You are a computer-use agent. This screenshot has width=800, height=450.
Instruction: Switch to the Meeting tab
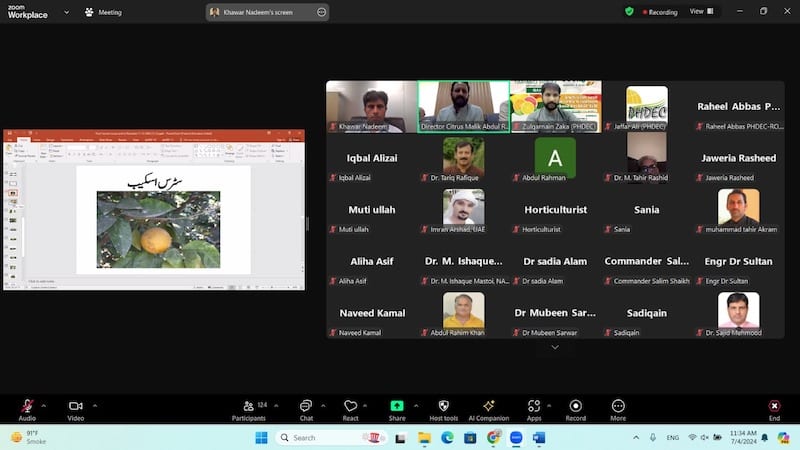103,12
